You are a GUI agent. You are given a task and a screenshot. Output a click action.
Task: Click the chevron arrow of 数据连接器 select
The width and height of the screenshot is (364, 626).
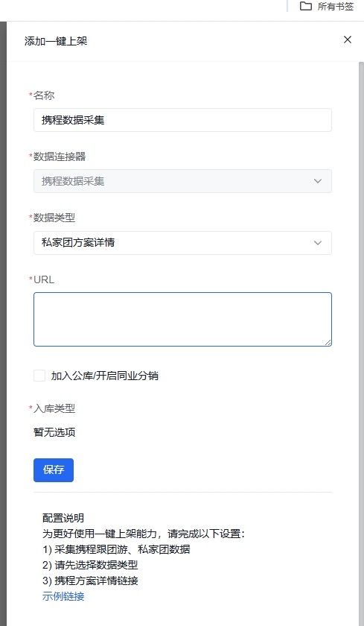[x=317, y=181]
